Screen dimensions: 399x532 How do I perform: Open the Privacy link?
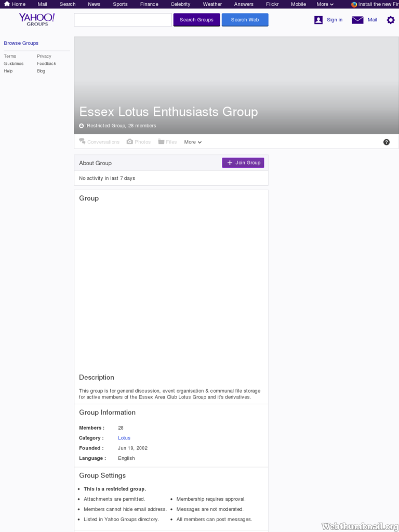click(x=44, y=56)
